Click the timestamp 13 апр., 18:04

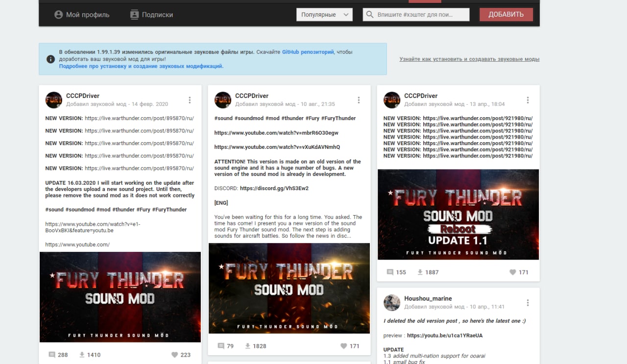coord(487,104)
